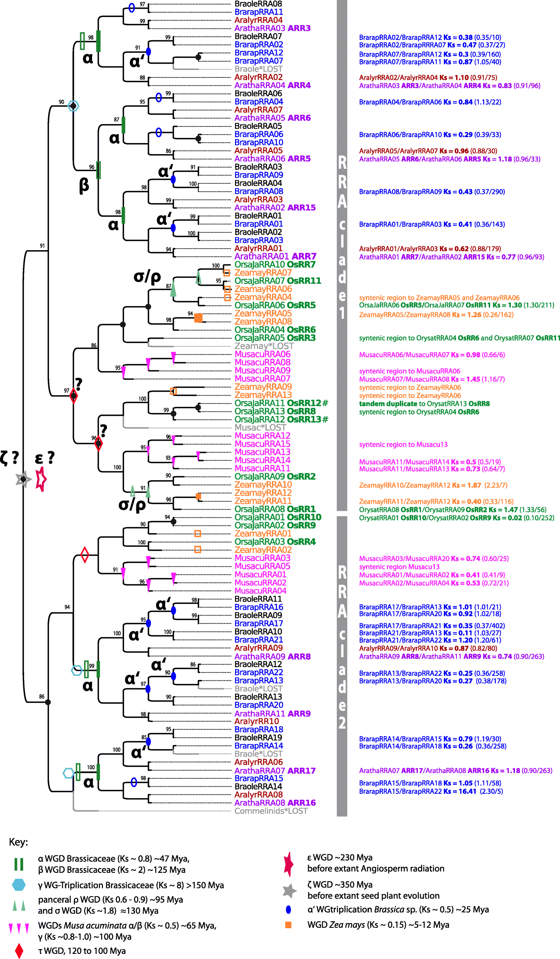The height and width of the screenshot is (959, 560).
Task: Click the filled orange square beside ZeamayRRA11
Action: click(199, 496)
